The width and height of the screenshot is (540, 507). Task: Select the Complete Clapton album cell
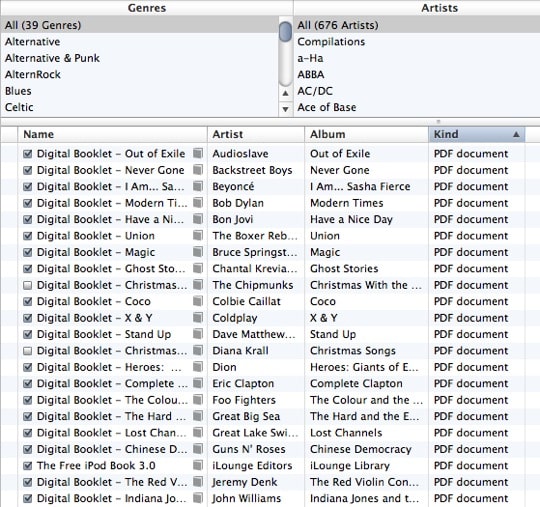tap(366, 383)
